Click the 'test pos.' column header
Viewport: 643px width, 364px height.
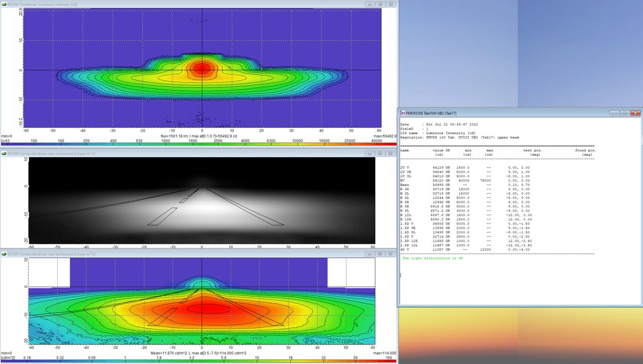point(532,150)
